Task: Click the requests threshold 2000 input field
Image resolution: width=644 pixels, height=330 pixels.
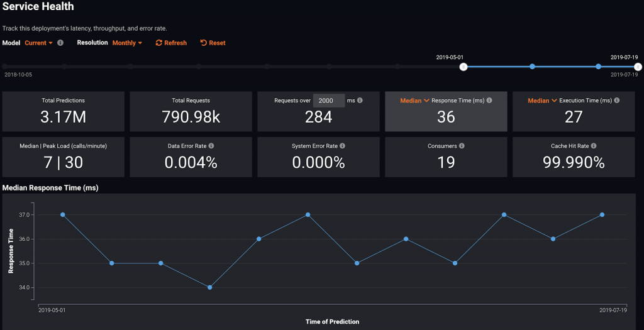Action: [329, 101]
